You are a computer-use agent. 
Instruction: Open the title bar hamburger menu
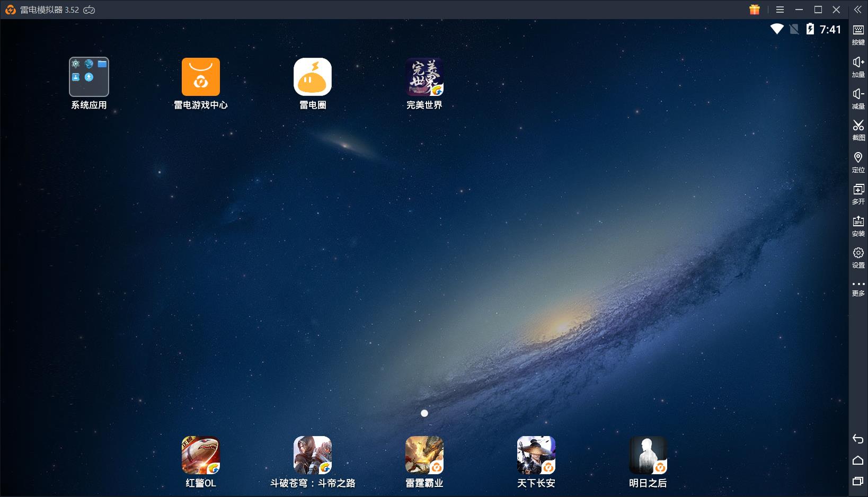[x=780, y=10]
